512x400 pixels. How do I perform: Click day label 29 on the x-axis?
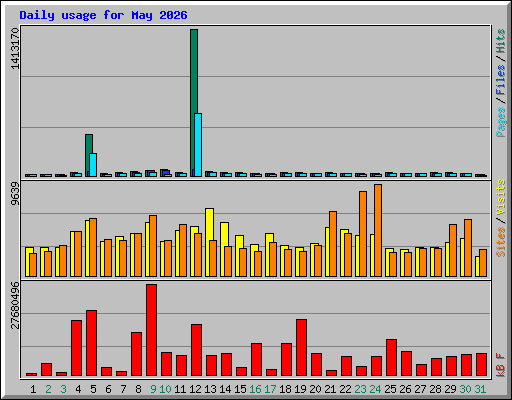click(450, 389)
